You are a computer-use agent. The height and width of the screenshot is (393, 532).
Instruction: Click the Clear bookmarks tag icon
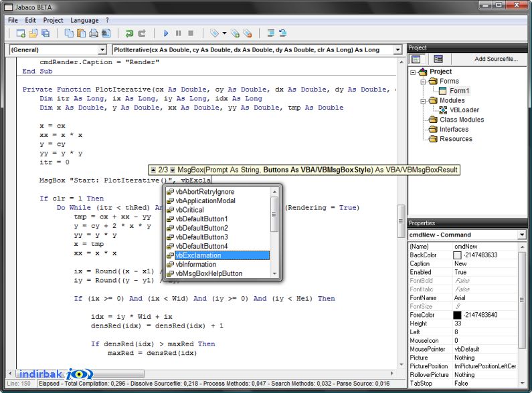[247, 33]
